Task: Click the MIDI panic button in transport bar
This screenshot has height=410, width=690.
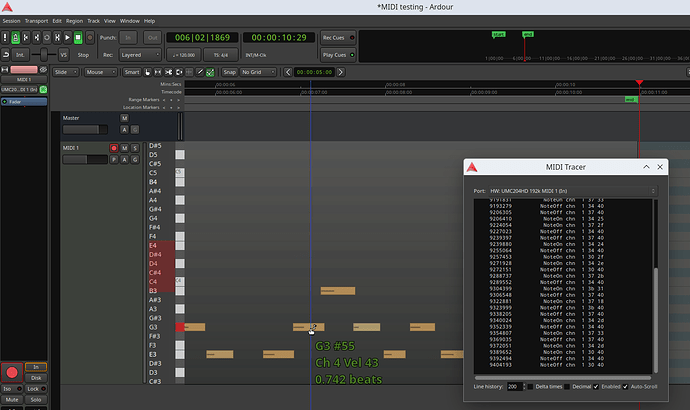Action: [x=7, y=37]
